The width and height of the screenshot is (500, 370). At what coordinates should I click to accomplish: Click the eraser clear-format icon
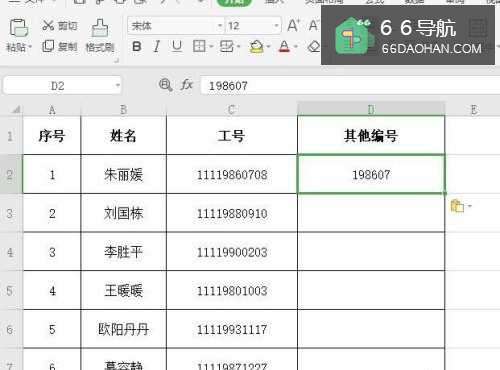click(313, 47)
